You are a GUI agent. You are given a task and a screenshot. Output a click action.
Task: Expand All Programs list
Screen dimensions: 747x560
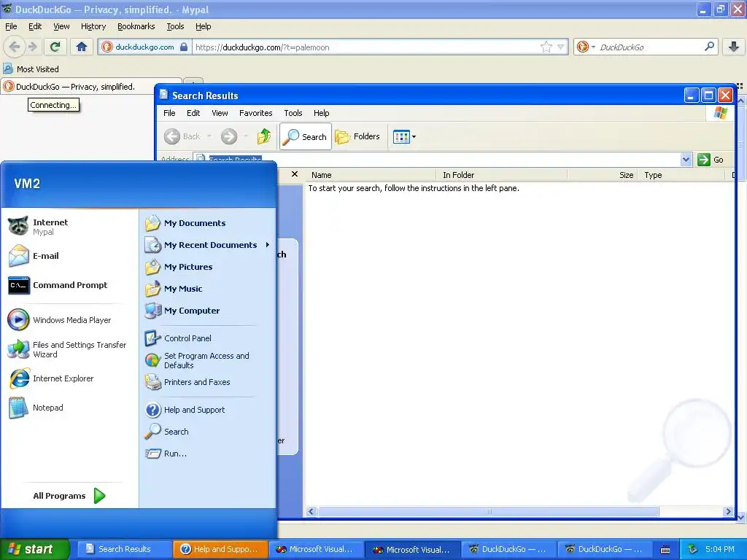[69, 496]
